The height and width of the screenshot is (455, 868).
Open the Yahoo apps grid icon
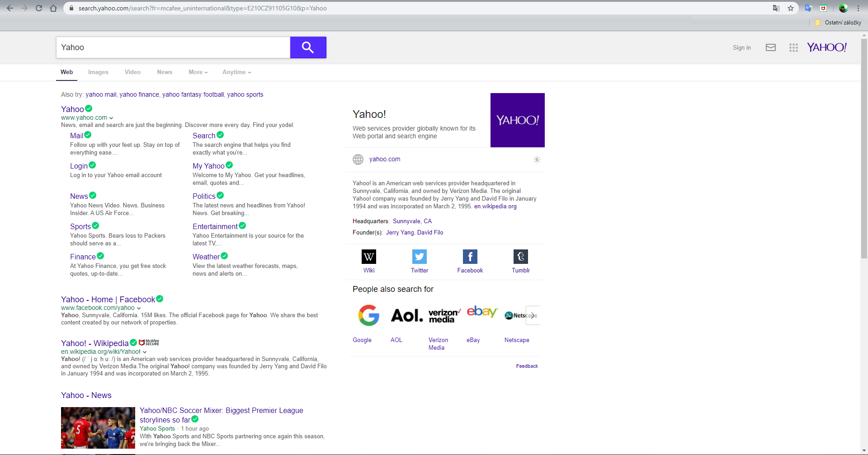tap(793, 47)
